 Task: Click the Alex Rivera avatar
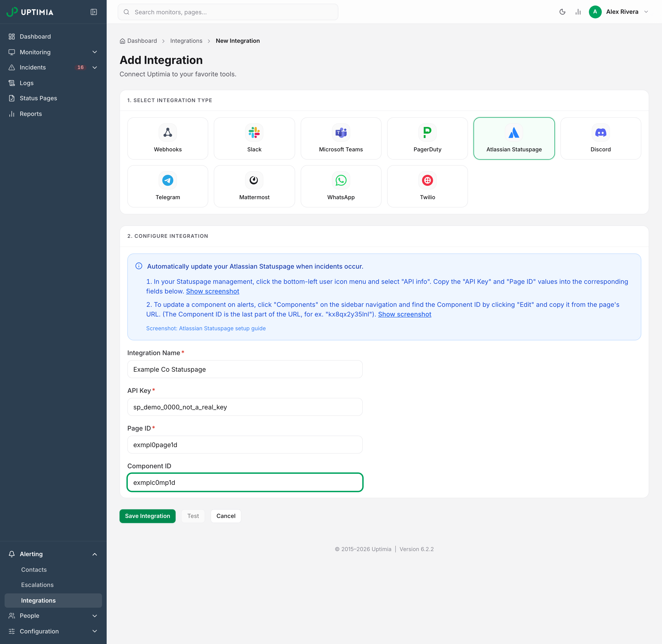595,12
